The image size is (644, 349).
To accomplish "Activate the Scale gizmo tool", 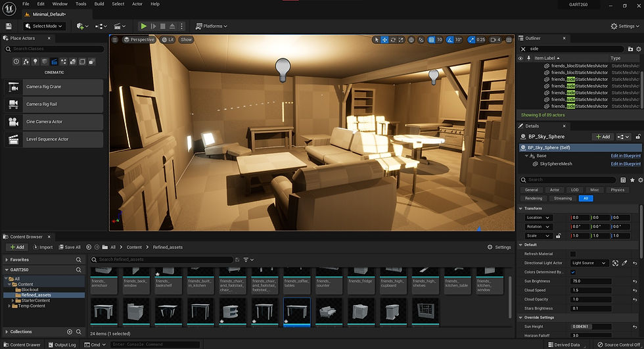I will (x=401, y=40).
